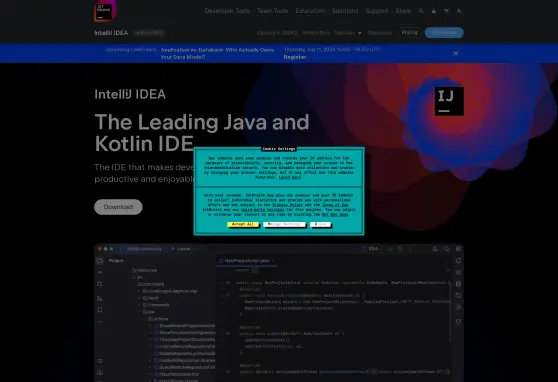Click the Notifications icon on right sidebar
This screenshot has height=382, width=558.
(458, 261)
